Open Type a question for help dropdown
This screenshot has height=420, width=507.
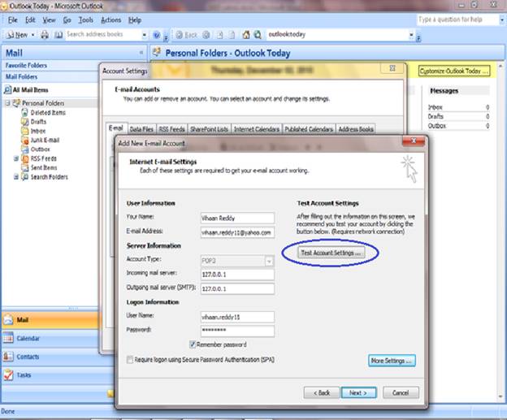coord(502,19)
